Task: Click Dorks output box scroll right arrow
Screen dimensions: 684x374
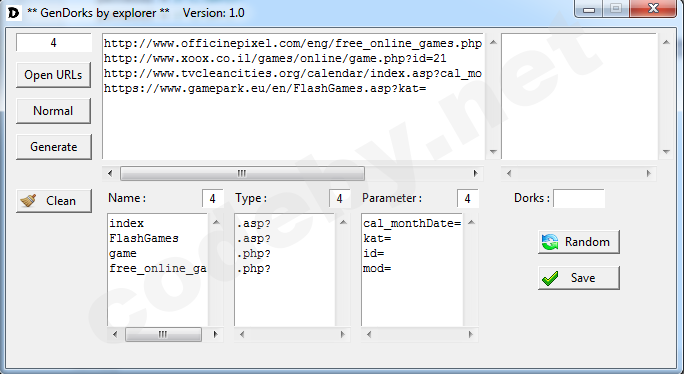Action: 649,173
